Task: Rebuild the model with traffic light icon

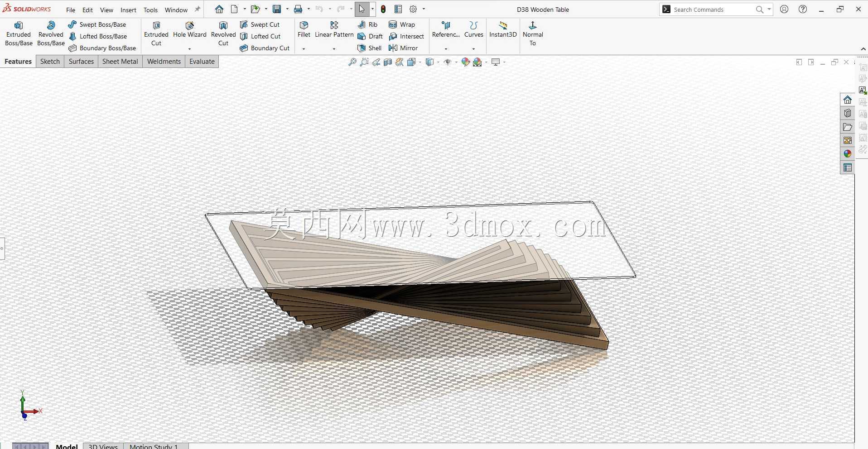Action: point(383,9)
